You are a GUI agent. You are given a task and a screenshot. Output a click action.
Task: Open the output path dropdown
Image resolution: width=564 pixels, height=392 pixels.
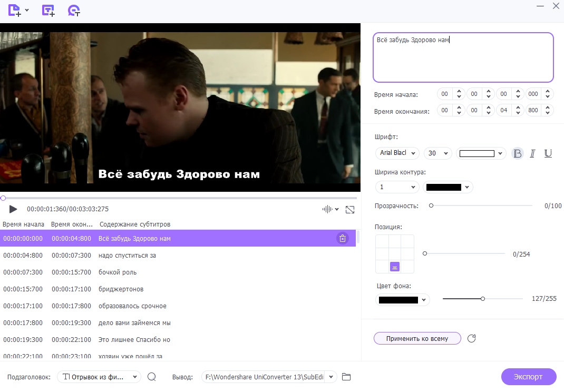pyautogui.click(x=331, y=377)
